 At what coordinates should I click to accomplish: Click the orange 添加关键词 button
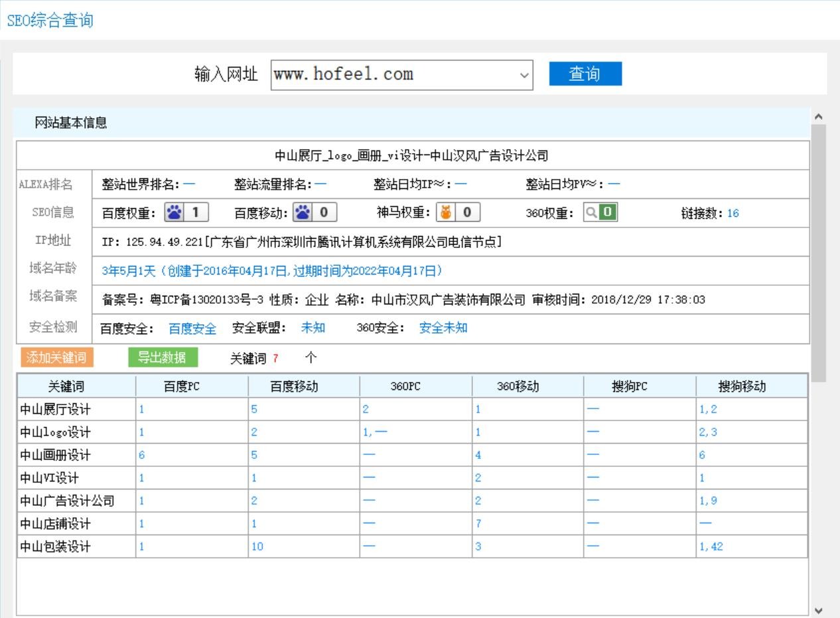pyautogui.click(x=56, y=357)
